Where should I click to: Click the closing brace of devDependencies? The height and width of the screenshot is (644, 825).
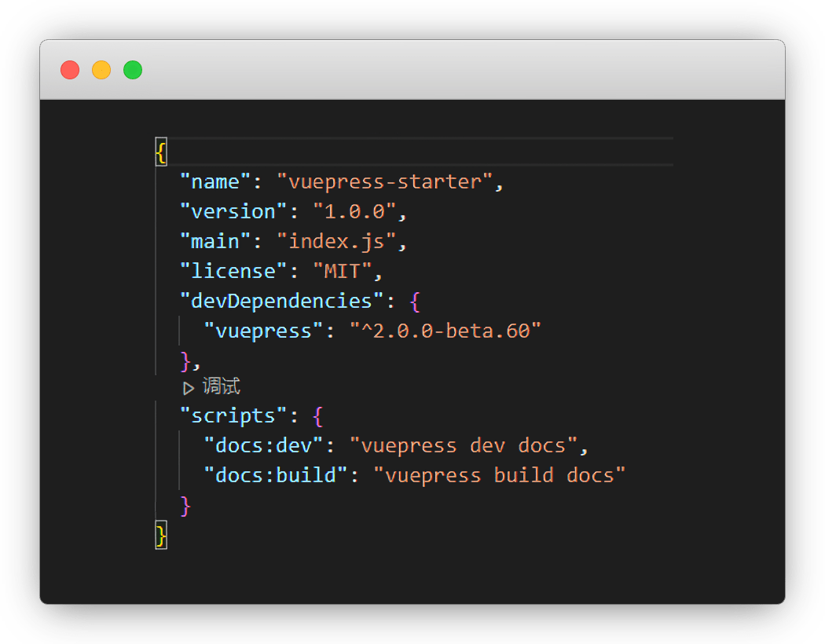tap(184, 360)
